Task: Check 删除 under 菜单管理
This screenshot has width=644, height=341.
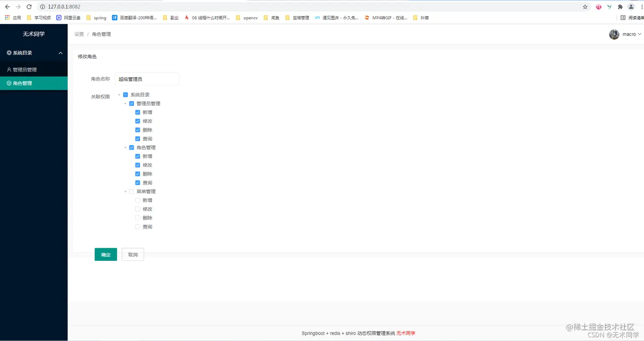Action: pos(138,218)
